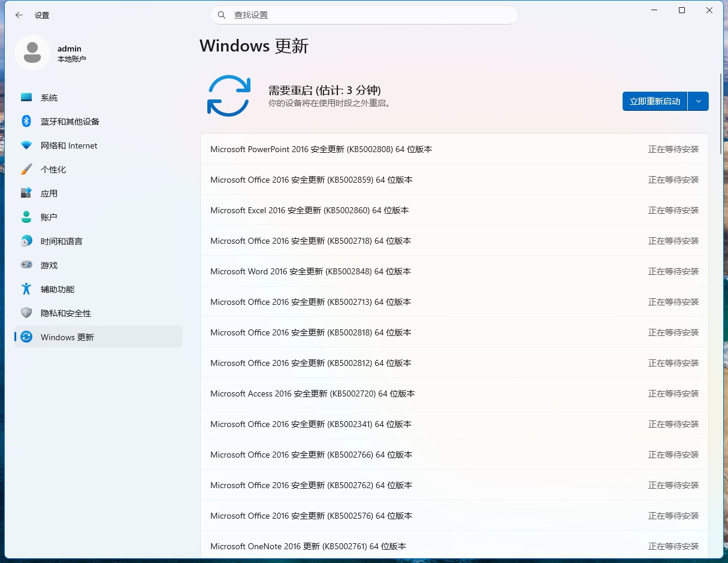
Task: Click the 立即重新启动 button
Action: (x=655, y=101)
